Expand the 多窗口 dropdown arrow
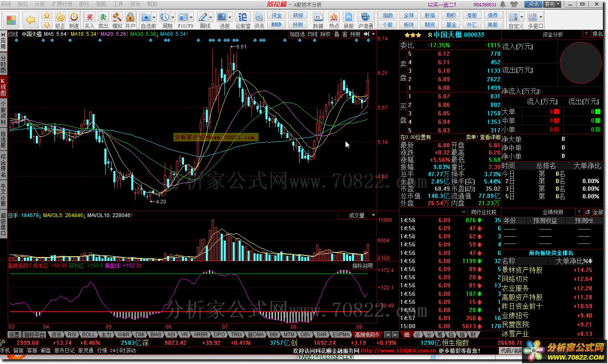 click(x=541, y=17)
